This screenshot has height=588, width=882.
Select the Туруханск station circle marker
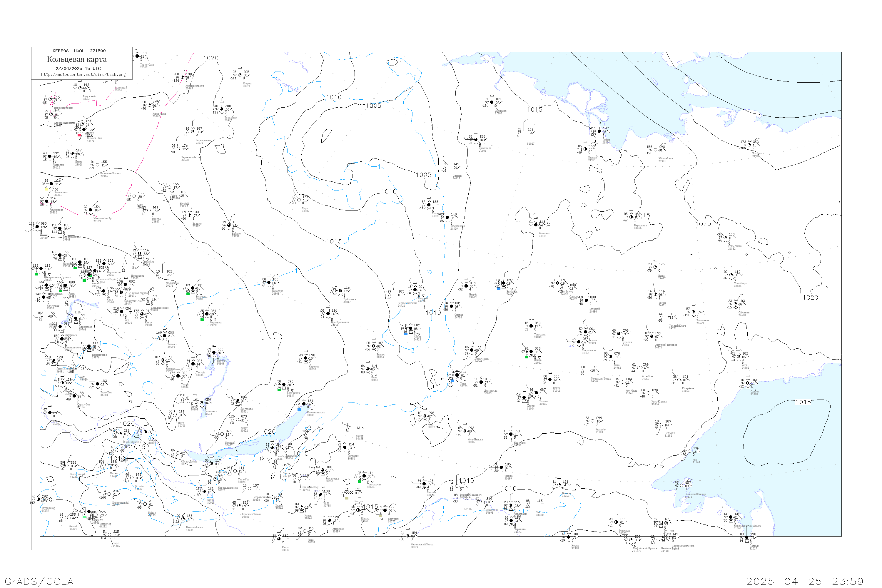point(222,109)
